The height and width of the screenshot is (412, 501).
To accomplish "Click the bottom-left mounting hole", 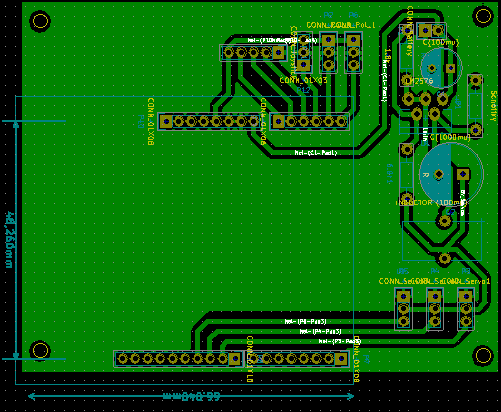I will 40,351.
